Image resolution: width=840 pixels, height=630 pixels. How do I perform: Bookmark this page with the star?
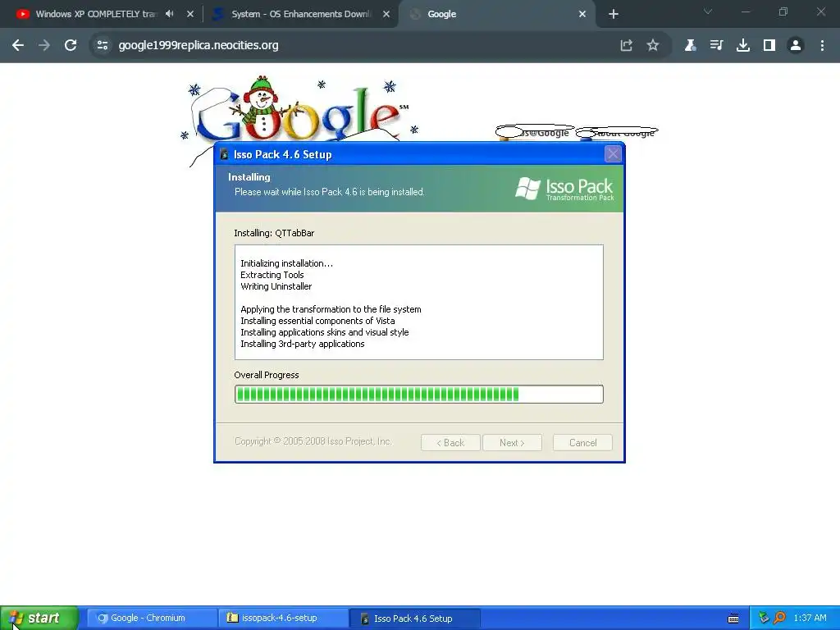pyautogui.click(x=652, y=46)
